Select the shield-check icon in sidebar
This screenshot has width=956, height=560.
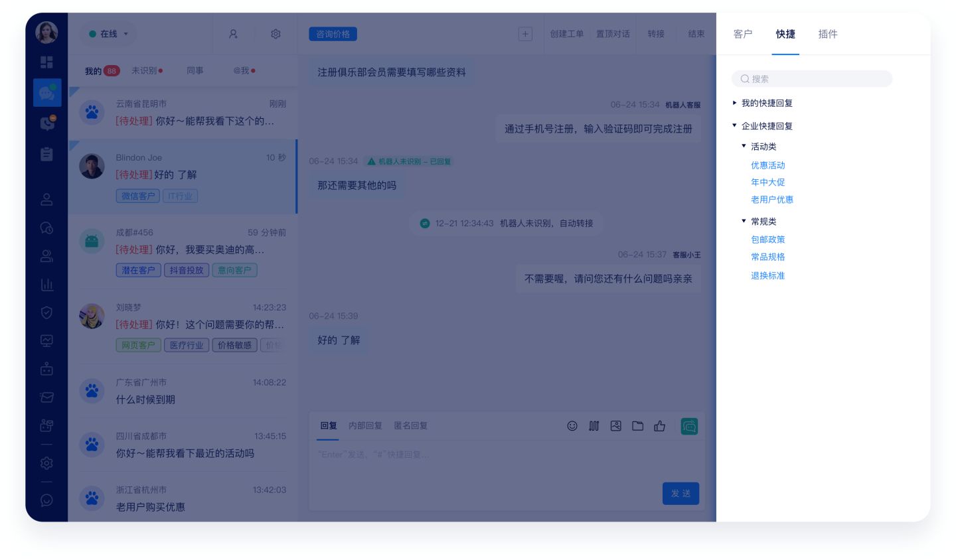47,313
